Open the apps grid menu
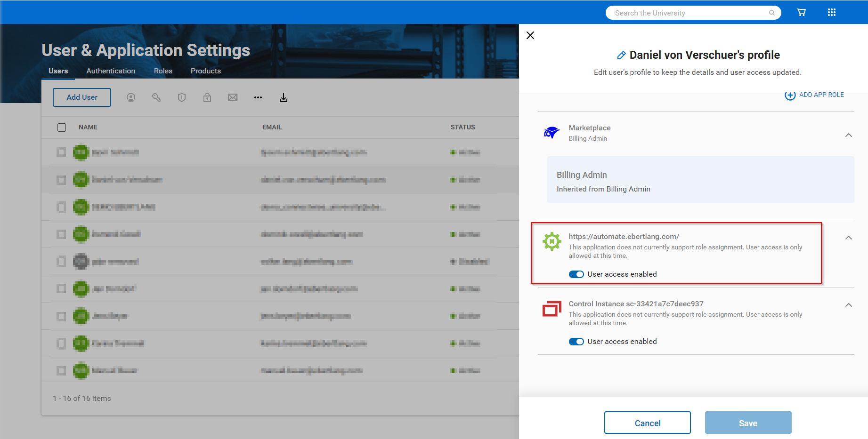Image resolution: width=868 pixels, height=439 pixels. click(x=831, y=13)
